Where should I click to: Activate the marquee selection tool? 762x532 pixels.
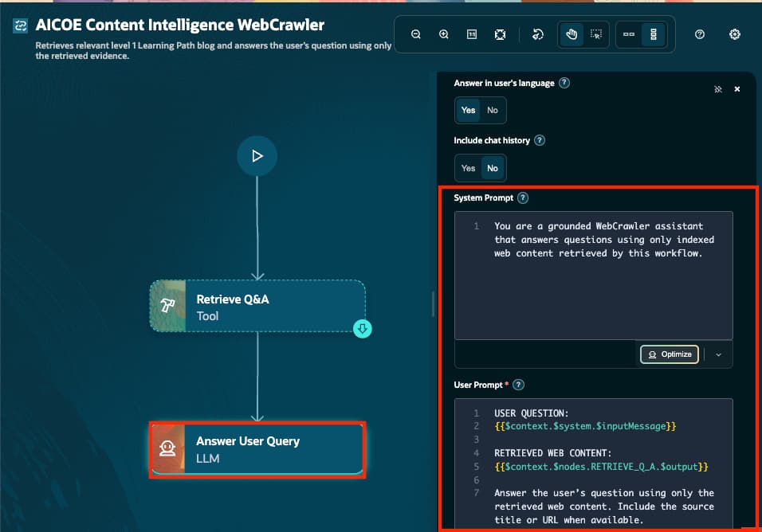click(x=595, y=34)
